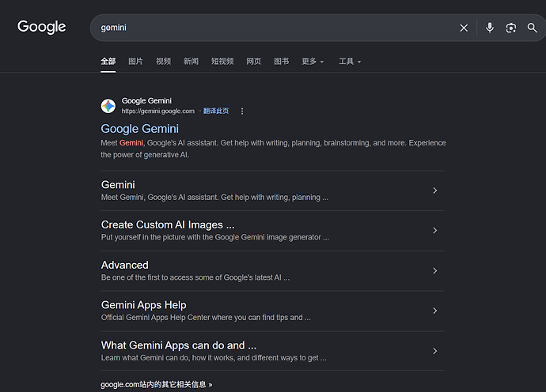Click 'Learn what Gemini can do' description
This screenshot has width=546, height=392.
pyautogui.click(x=214, y=358)
